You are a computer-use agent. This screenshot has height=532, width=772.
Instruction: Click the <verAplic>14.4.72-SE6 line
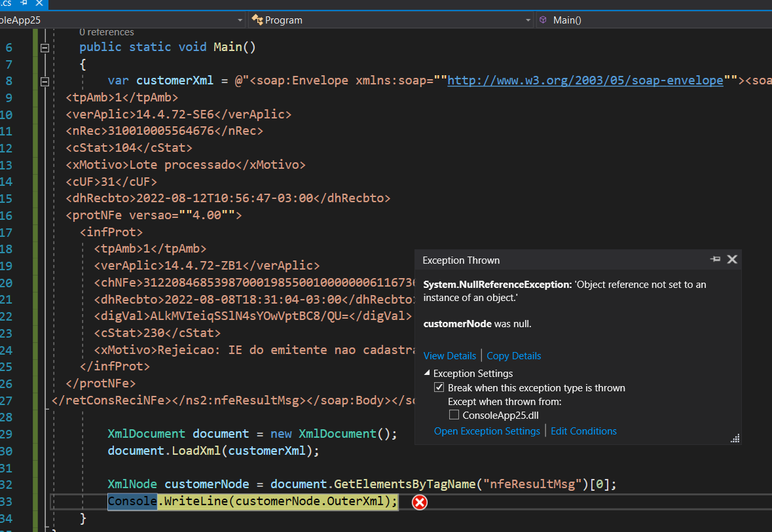[x=178, y=114]
